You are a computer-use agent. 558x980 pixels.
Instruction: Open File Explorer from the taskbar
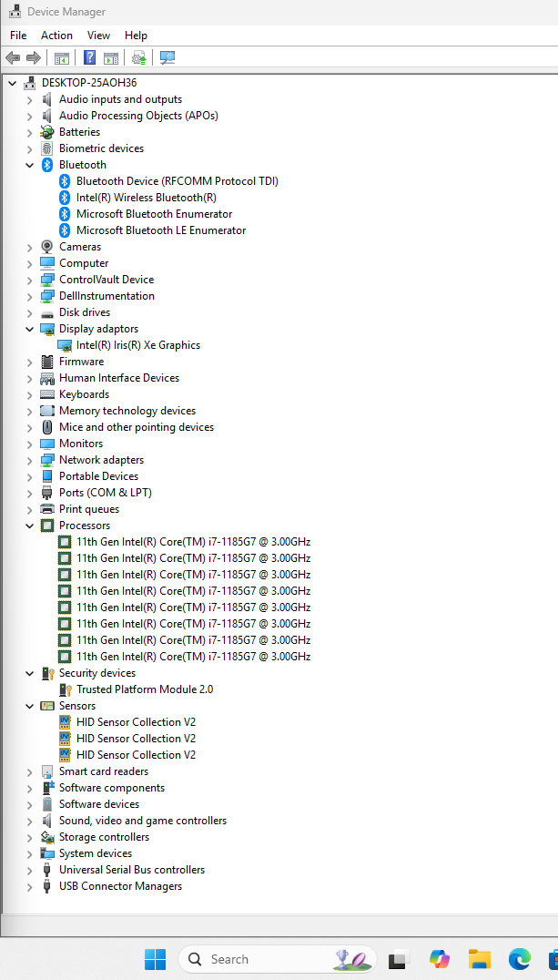click(480, 959)
